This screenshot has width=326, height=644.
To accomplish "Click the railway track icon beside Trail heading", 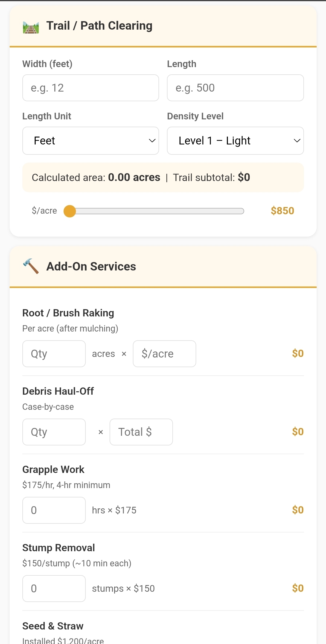I will point(31,27).
